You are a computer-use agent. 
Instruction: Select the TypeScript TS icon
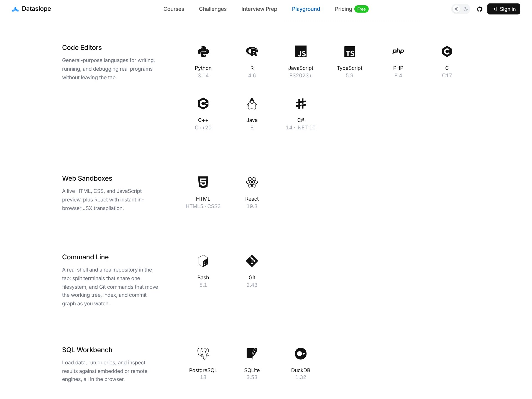[349, 52]
